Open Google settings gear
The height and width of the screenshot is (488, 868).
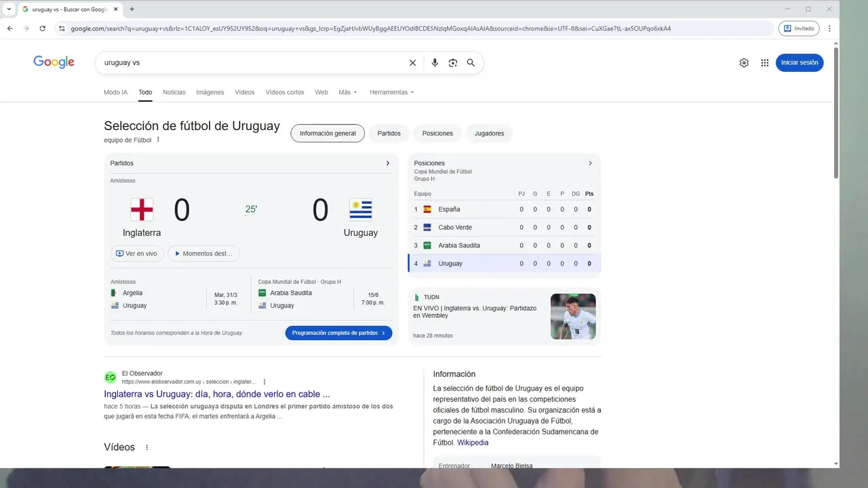point(744,62)
